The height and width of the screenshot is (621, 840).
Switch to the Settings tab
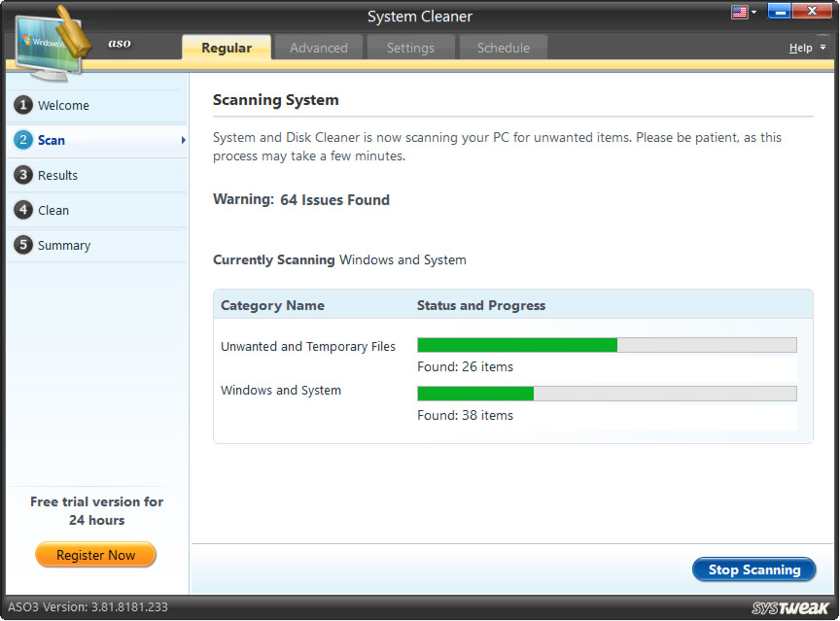pyautogui.click(x=410, y=47)
